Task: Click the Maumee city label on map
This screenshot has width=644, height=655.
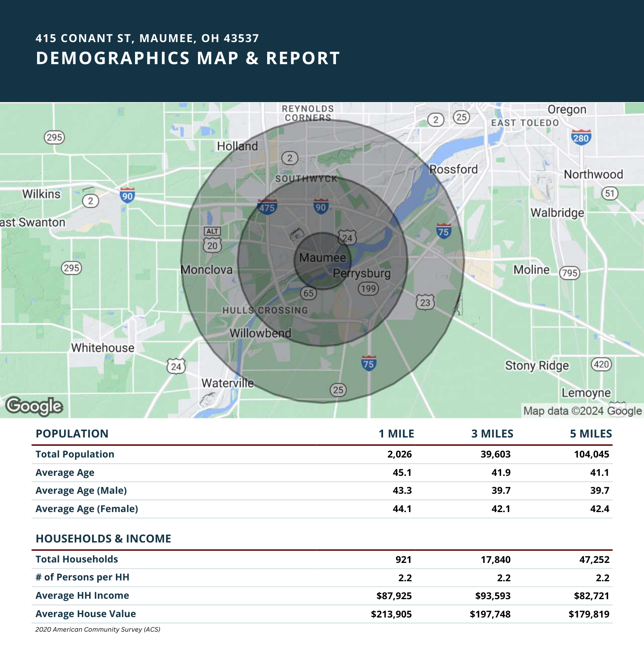Action: 323,257
